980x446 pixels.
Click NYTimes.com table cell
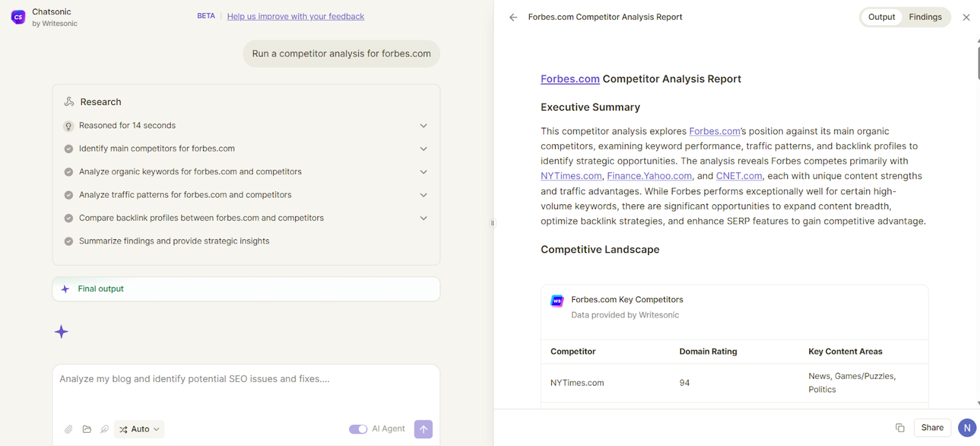tap(577, 383)
